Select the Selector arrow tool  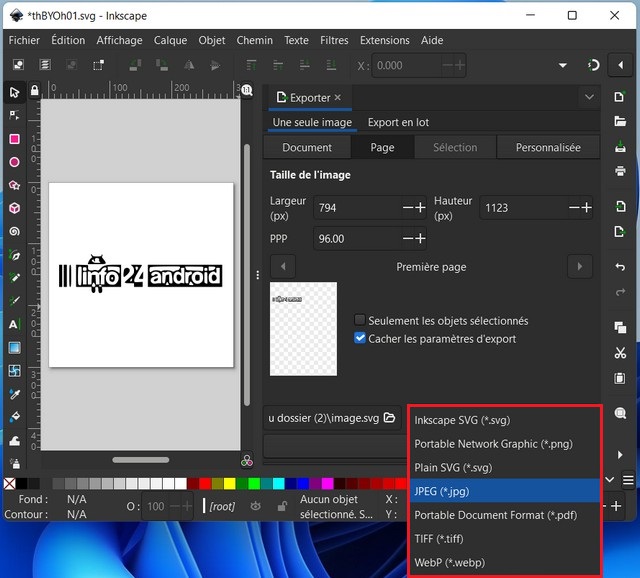click(14, 93)
